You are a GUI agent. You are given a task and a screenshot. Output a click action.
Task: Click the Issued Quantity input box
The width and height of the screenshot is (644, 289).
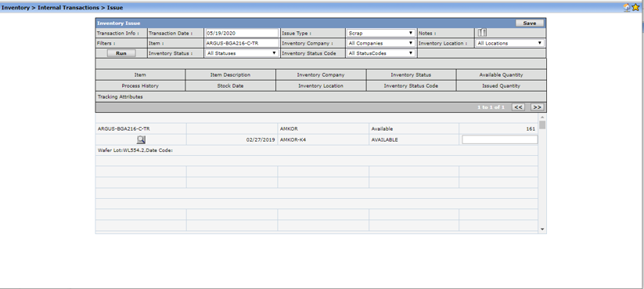tap(499, 139)
